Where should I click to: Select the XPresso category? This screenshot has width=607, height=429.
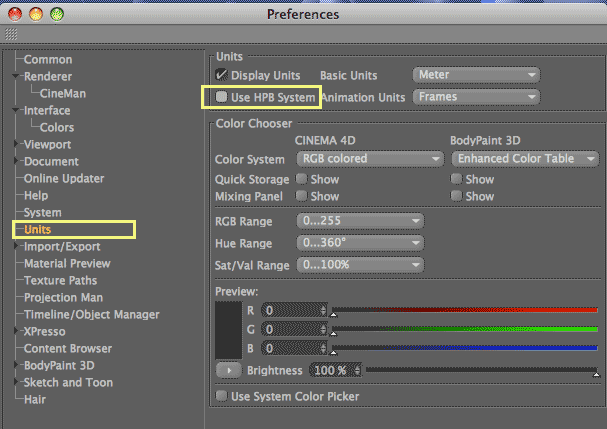tap(45, 332)
